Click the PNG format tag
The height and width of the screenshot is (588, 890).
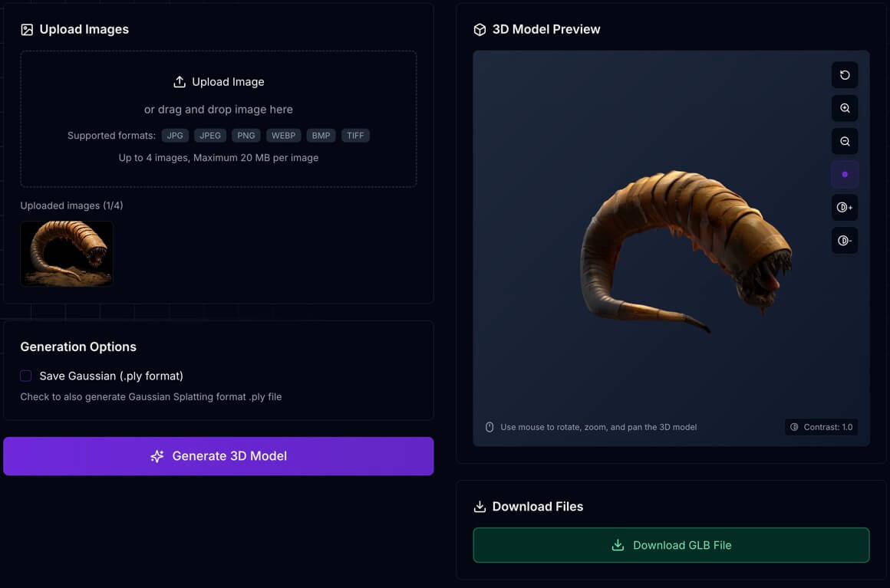point(246,136)
